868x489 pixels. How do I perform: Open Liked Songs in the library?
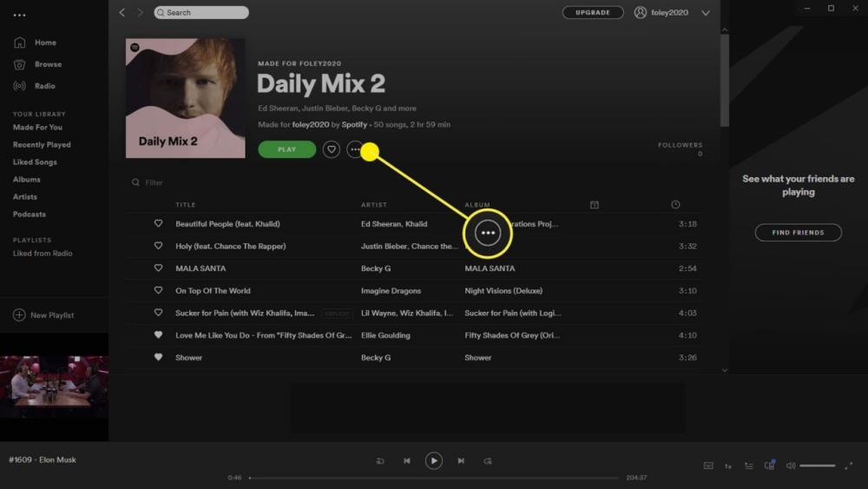35,162
